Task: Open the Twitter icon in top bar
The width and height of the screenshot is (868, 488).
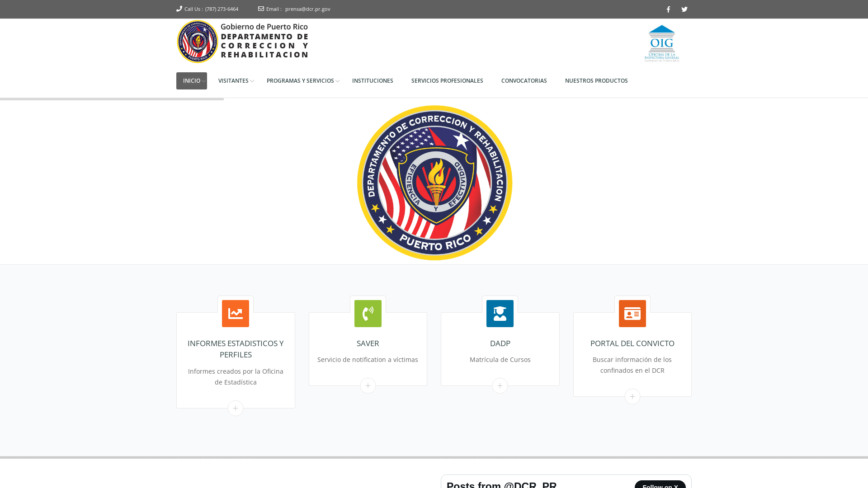Action: (x=684, y=9)
